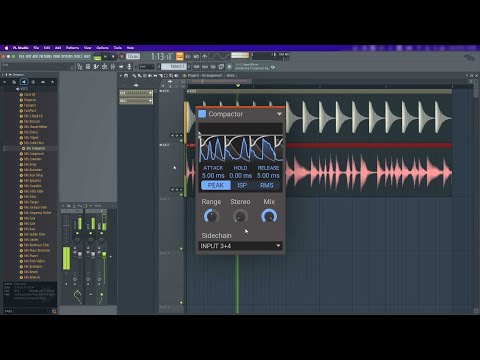The image size is (480, 360).
Task: Click the microphone icon in the toolbar
Action: point(129,67)
